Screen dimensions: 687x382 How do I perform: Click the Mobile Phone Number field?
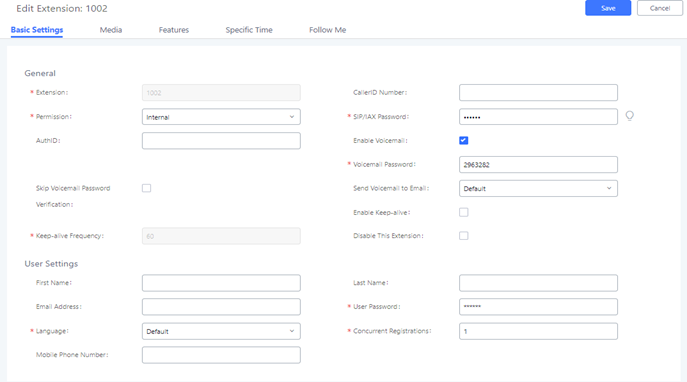(221, 355)
